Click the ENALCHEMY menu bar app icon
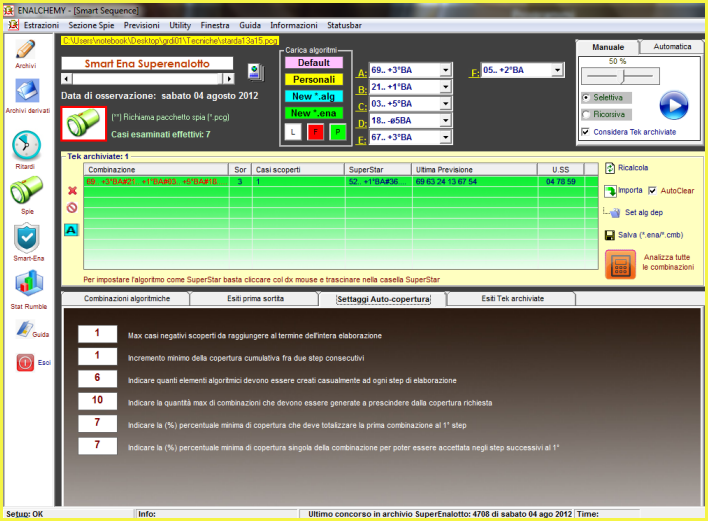708x521 pixels. point(13,25)
